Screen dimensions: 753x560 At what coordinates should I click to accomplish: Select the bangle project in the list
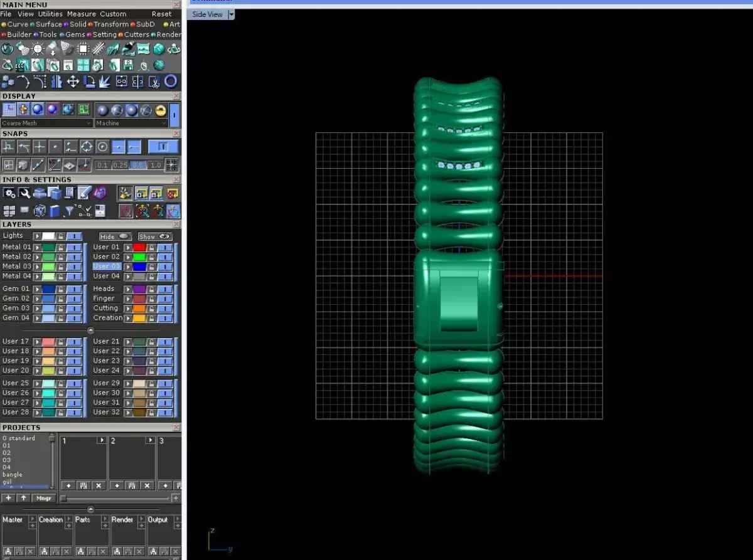click(12, 475)
